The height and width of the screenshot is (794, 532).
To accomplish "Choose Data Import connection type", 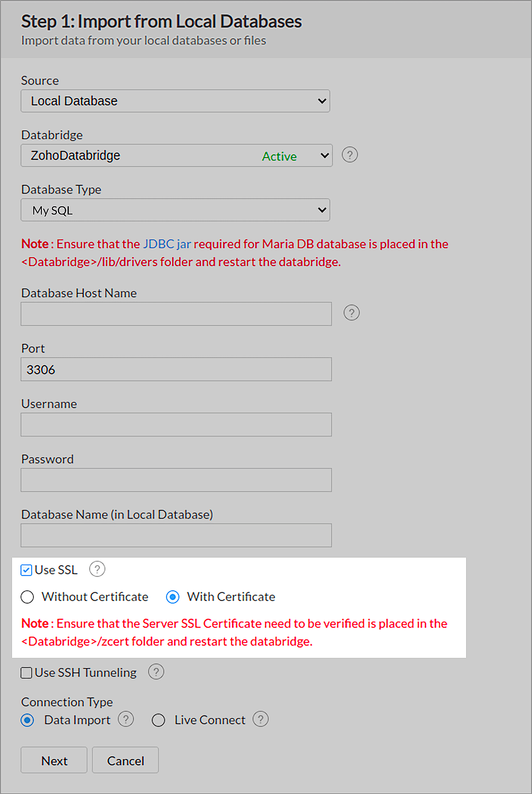I will point(27,720).
